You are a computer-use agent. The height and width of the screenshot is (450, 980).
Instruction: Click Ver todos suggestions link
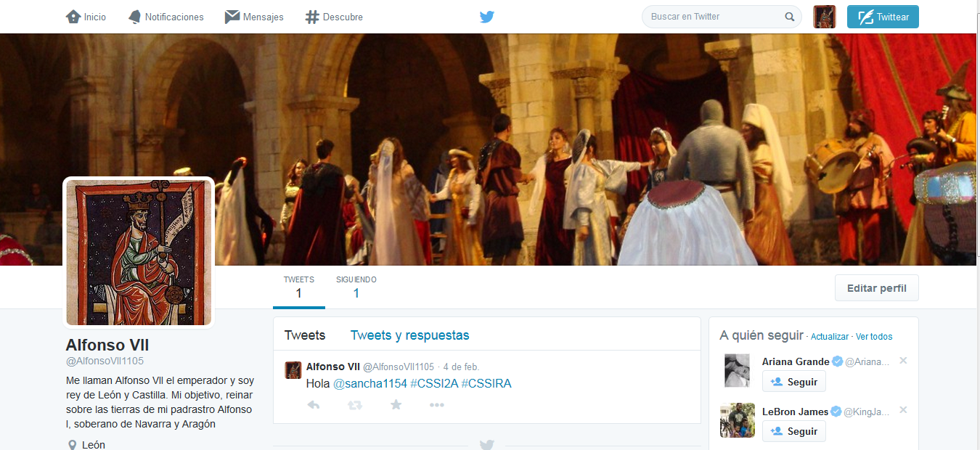(874, 337)
